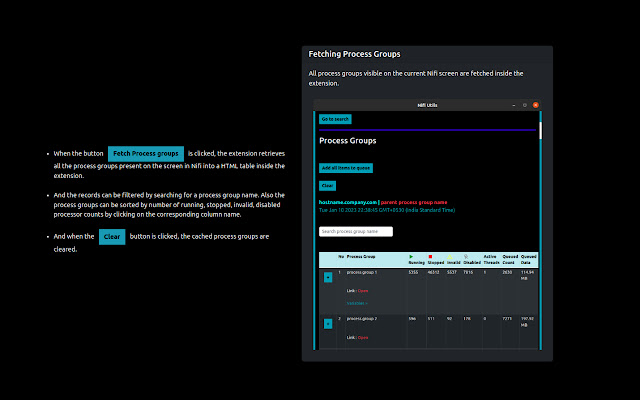This screenshot has height=400, width=640.
Task: Click the Clear button in Nifi Utils window
Action: point(327,186)
